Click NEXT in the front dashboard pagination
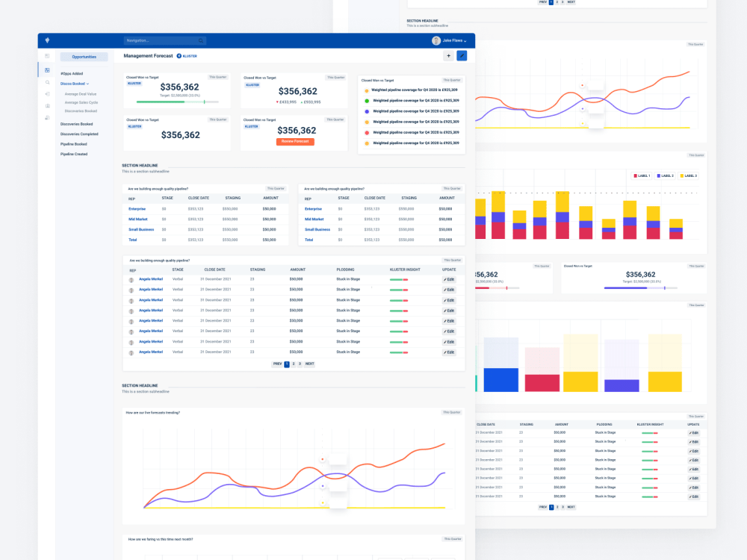 tap(310, 364)
